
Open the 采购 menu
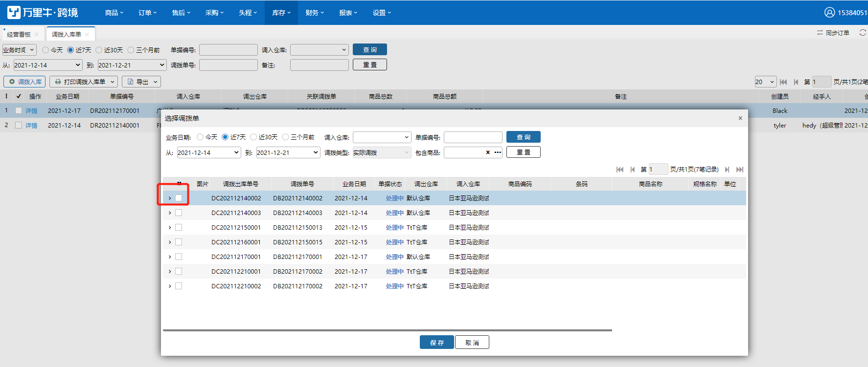click(214, 13)
